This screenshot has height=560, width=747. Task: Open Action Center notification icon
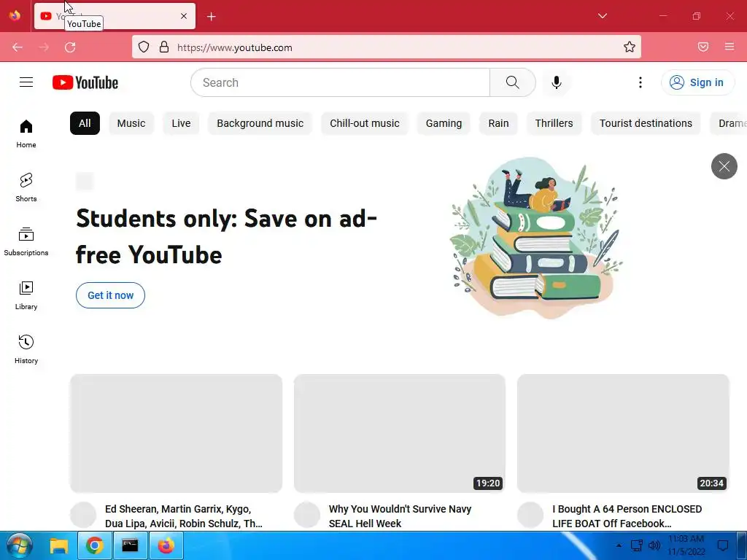[723, 545]
